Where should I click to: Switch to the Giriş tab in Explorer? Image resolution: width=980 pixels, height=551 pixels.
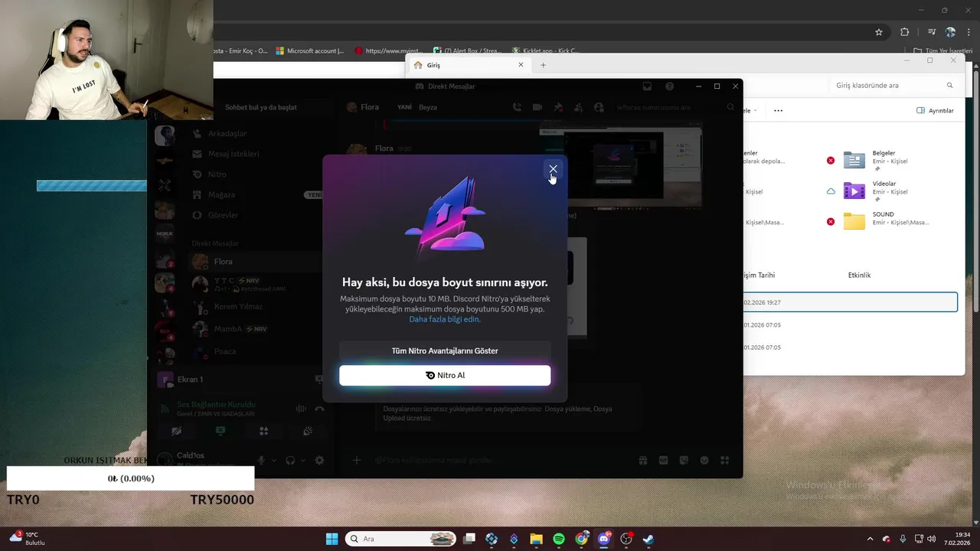pyautogui.click(x=467, y=65)
